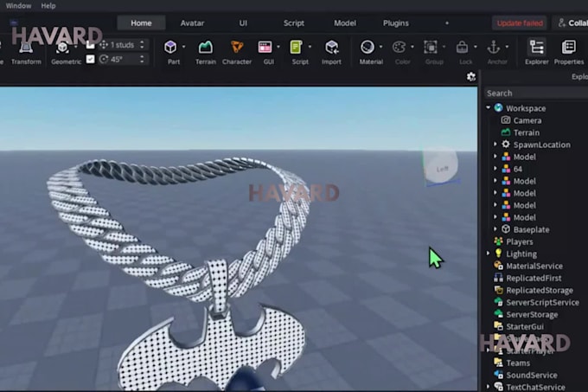Click the Explorer Search field
Image resolution: width=588 pixels, height=392 pixels.
535,93
